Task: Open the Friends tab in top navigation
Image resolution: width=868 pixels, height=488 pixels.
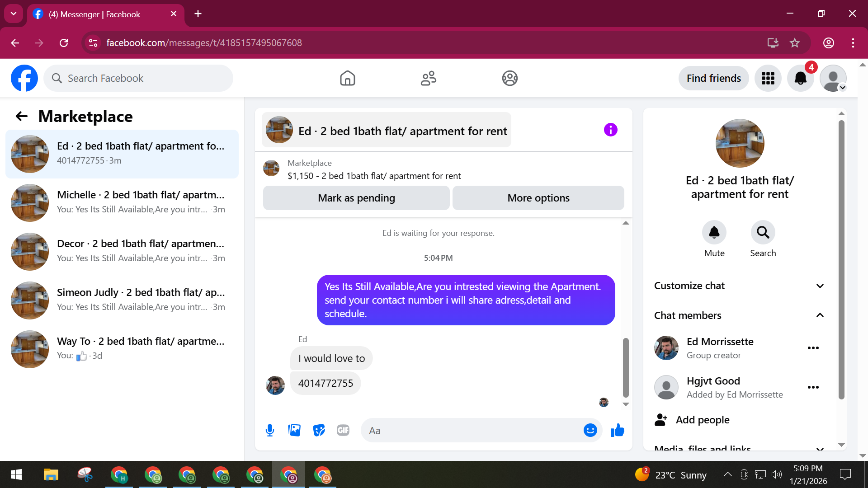Action: click(x=428, y=78)
